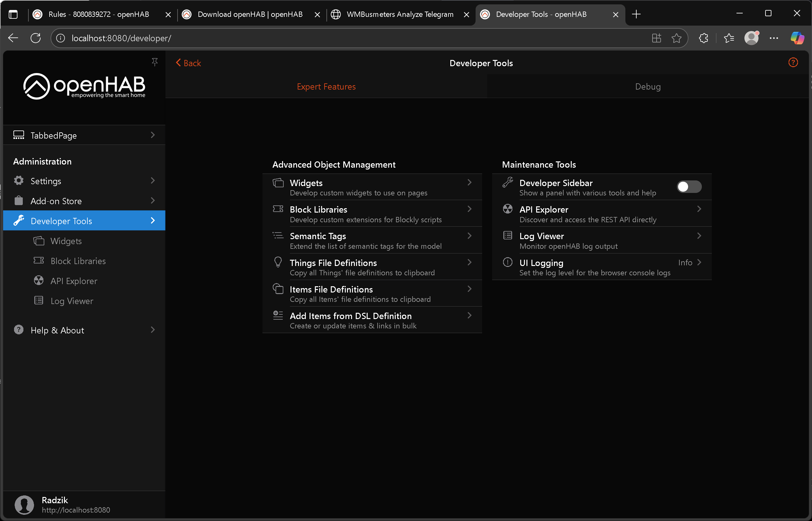Open the TabbedPage entry chevron
Image resolution: width=812 pixels, height=521 pixels.
[x=153, y=135]
